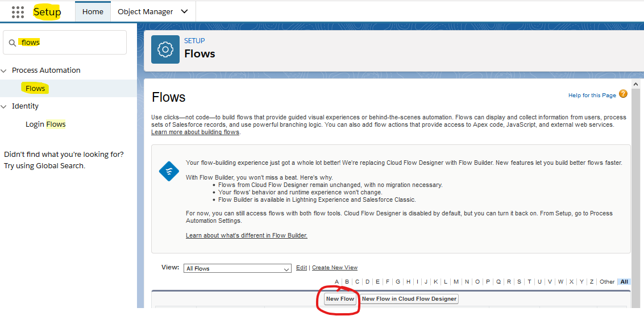
Task: Click the Edit view link
Action: (x=301, y=268)
